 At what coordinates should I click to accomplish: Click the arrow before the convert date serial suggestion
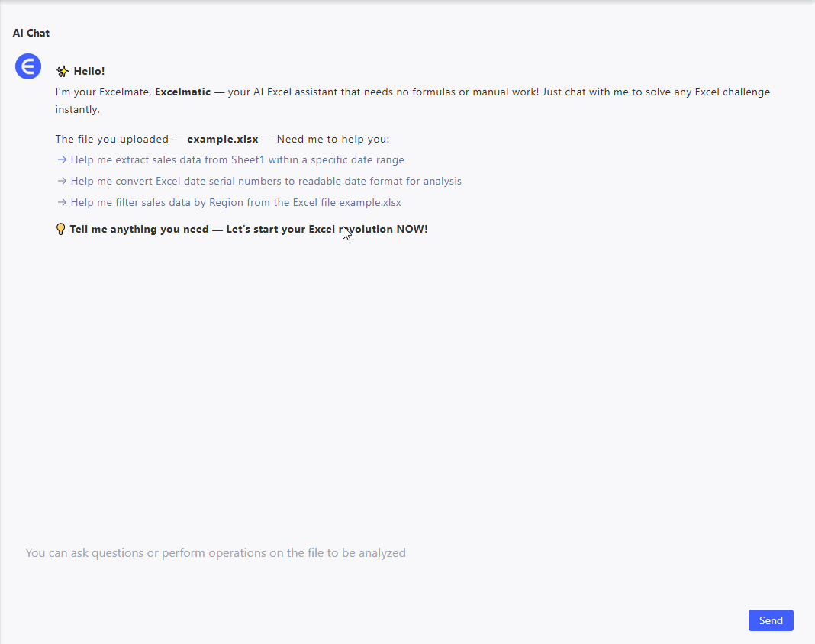point(62,182)
